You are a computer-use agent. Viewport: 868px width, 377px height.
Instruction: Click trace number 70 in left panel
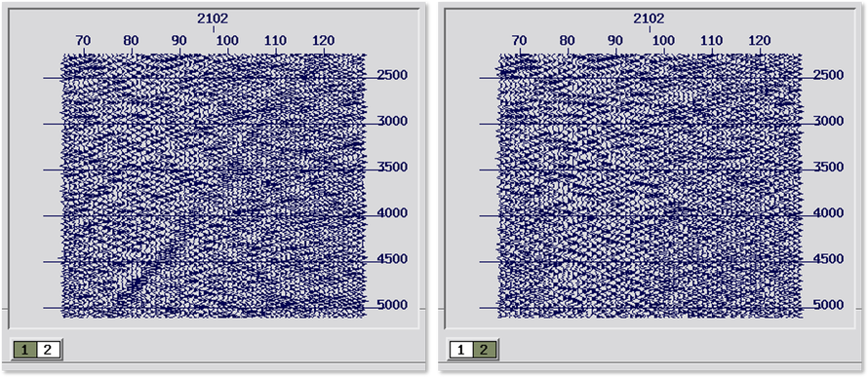tap(83, 40)
